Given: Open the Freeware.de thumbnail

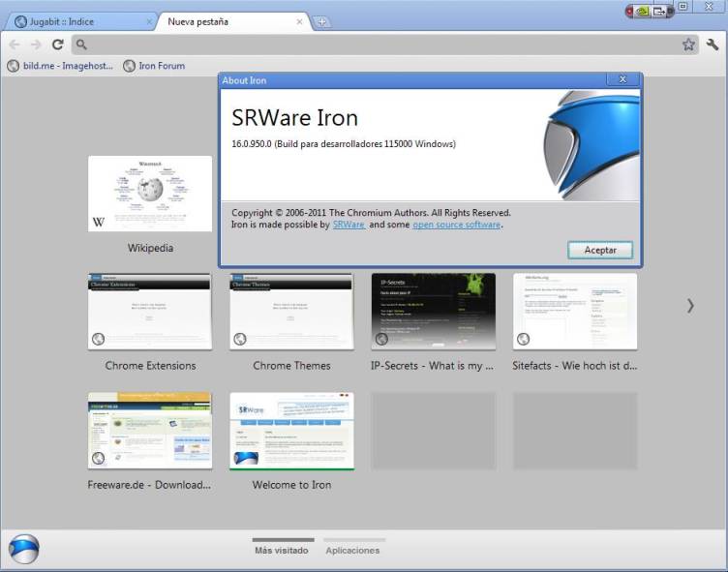Looking at the screenshot, I should coord(150,431).
